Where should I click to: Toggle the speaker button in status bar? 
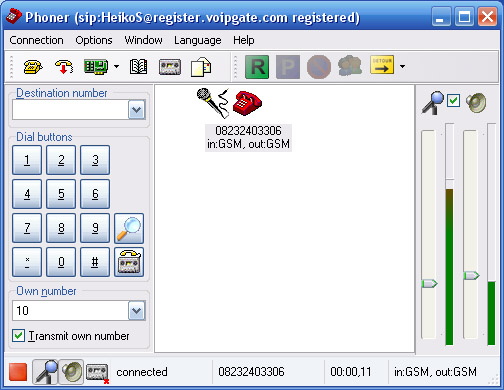click(x=71, y=372)
